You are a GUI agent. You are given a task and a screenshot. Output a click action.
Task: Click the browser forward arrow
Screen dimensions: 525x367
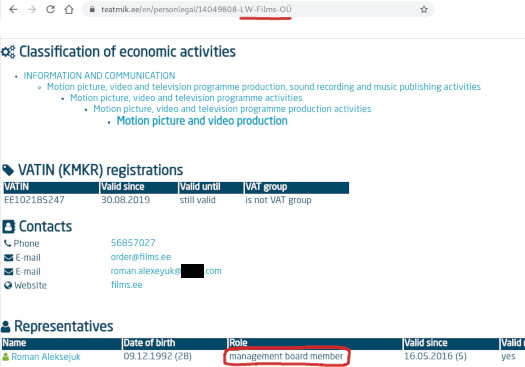point(32,9)
